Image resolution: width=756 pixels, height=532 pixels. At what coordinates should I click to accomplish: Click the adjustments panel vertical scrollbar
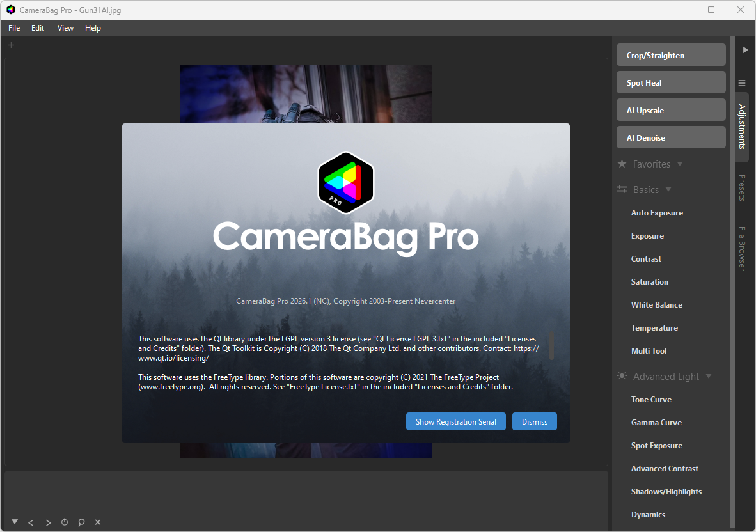732,283
